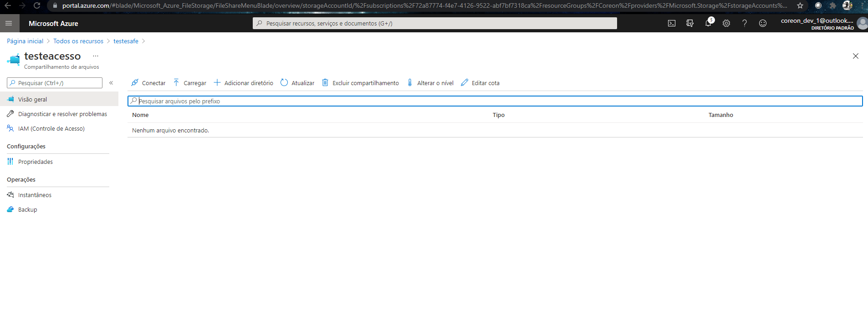Collapse the left menu with double chevron

click(x=111, y=83)
